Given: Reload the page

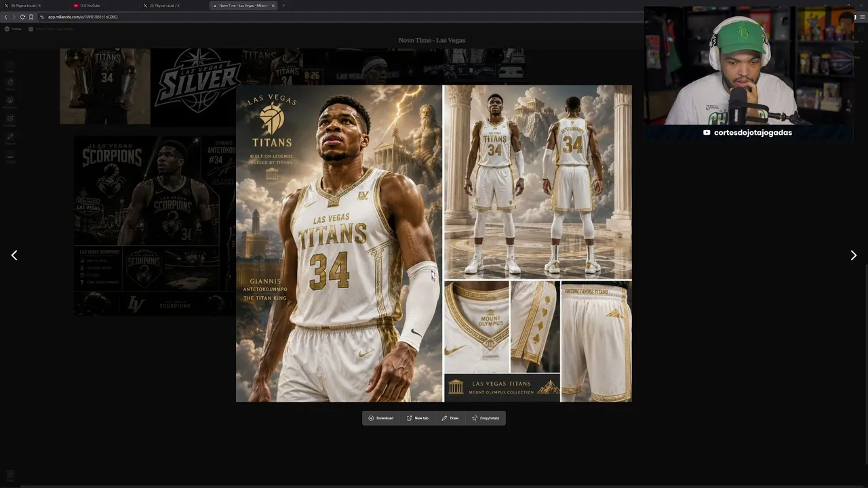Looking at the screenshot, I should point(22,17).
